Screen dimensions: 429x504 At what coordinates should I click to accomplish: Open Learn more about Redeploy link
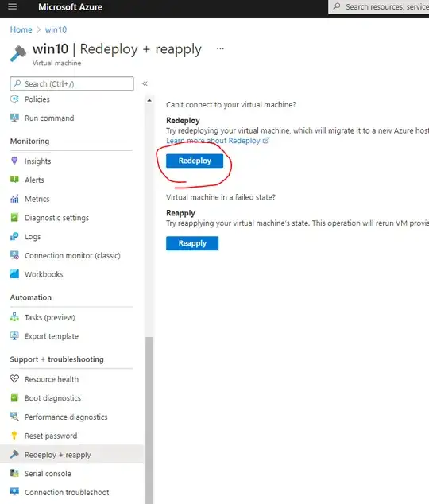pyautogui.click(x=218, y=141)
